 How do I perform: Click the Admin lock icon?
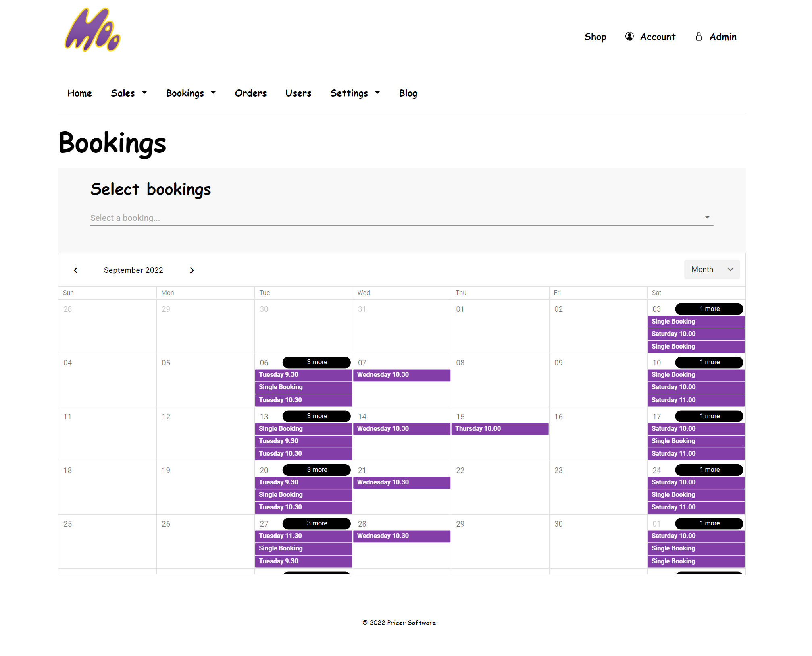click(699, 37)
